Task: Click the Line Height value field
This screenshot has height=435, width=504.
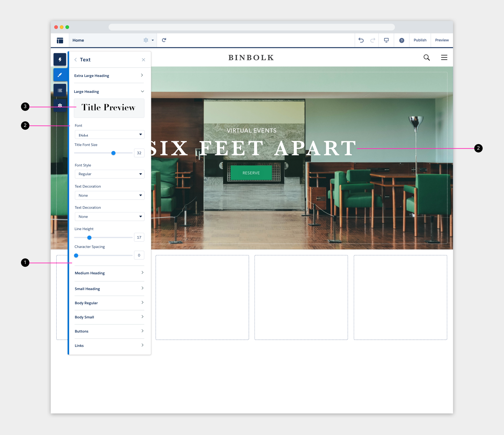Action: [139, 237]
